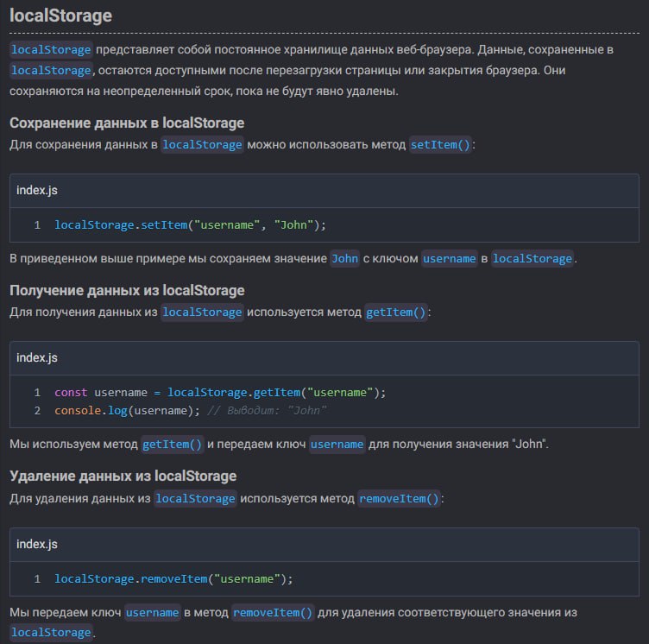Screen dimensions: 649x644
Task: Click first inline localStorage code tag in intro
Action: coord(51,50)
